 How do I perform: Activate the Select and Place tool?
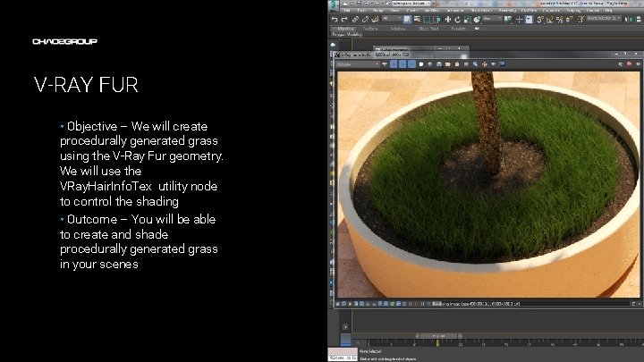point(478,20)
